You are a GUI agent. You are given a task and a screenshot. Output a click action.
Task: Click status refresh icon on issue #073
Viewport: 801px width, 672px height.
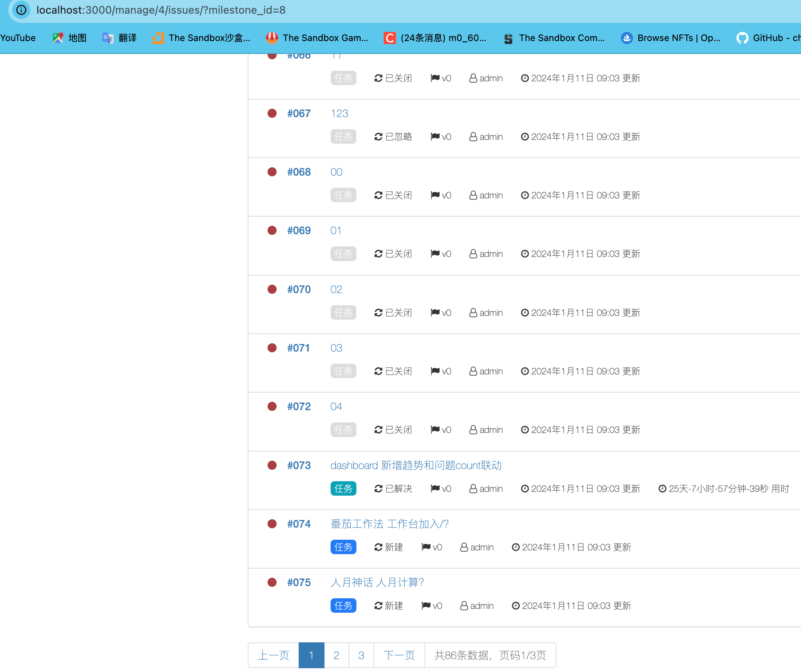coord(378,488)
